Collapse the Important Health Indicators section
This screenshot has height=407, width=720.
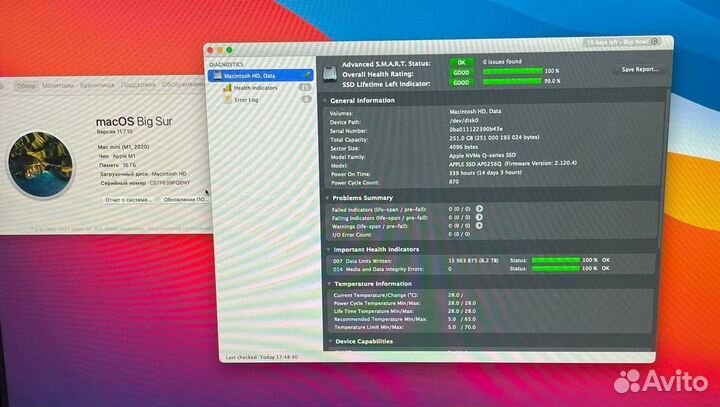tap(328, 249)
